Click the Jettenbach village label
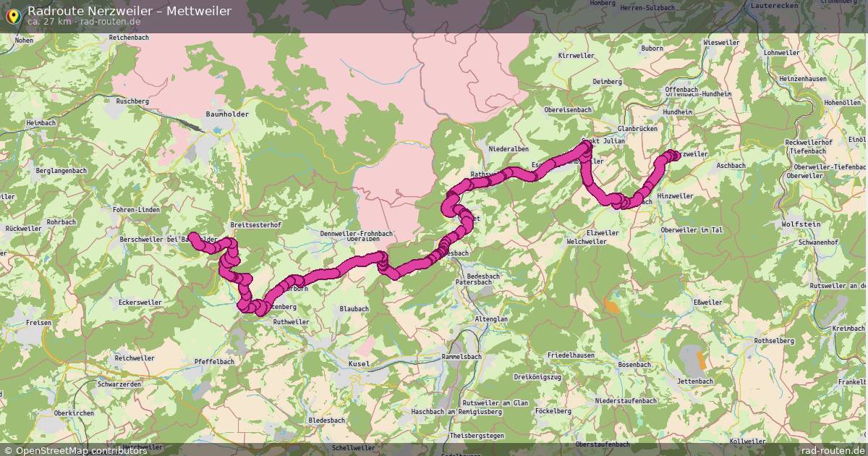This screenshot has height=456, width=868. click(x=695, y=381)
